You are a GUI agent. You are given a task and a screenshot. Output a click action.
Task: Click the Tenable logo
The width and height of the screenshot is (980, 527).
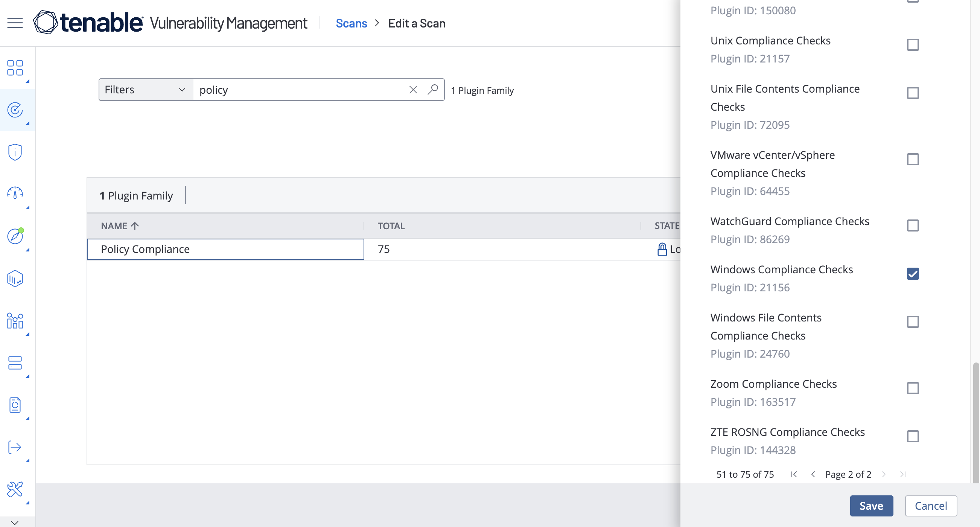pos(88,23)
